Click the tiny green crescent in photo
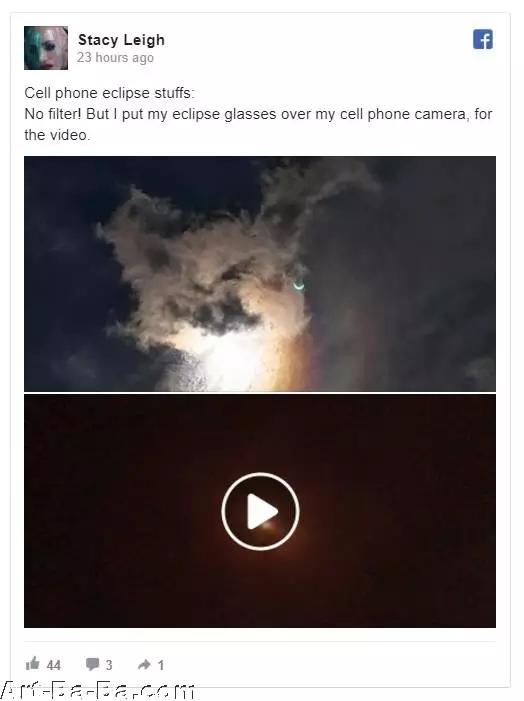The width and height of the screenshot is (524, 701). (x=299, y=285)
